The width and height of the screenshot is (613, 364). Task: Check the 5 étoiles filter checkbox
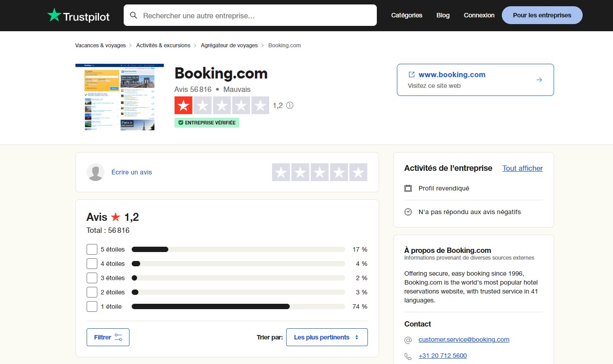point(92,249)
